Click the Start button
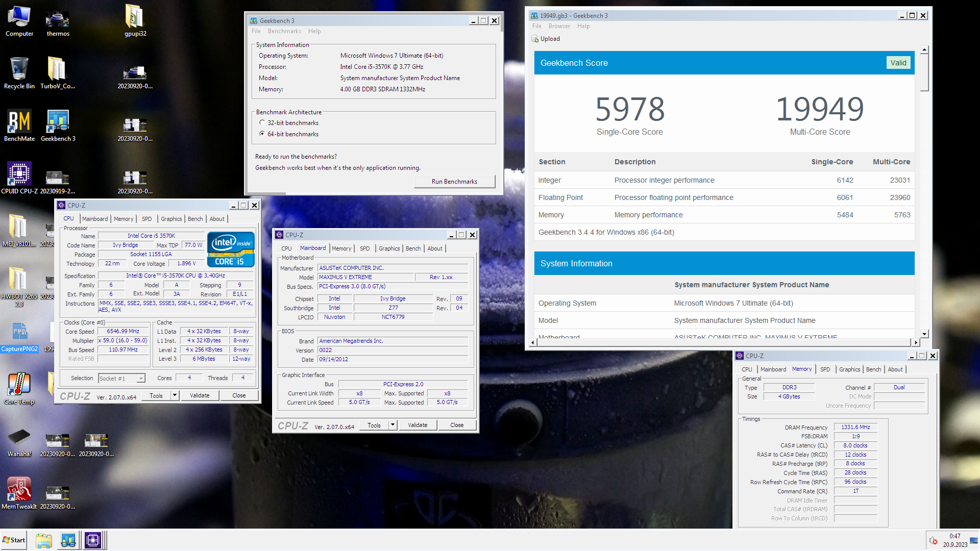 tap(14, 540)
